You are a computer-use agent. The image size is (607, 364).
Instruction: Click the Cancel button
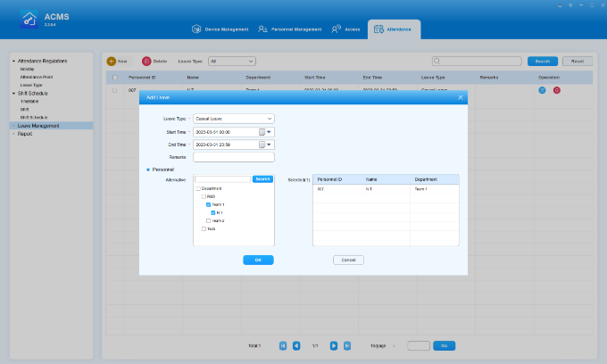point(348,260)
